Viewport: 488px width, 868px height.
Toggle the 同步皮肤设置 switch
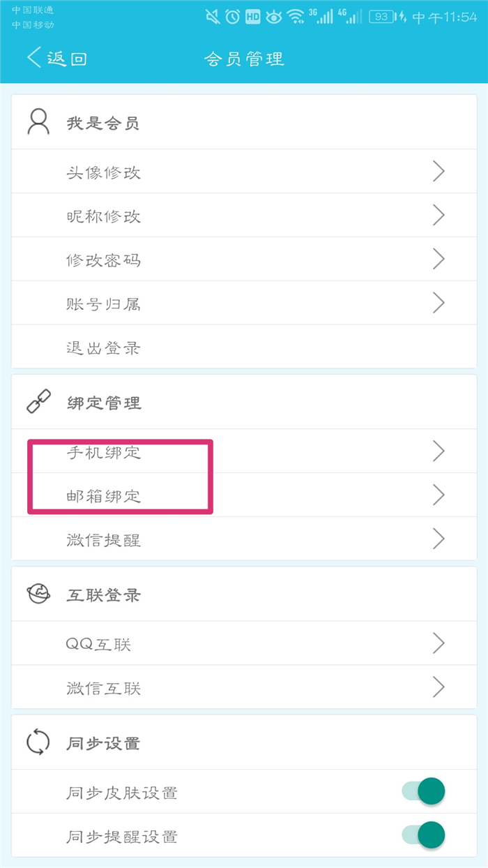click(x=423, y=791)
